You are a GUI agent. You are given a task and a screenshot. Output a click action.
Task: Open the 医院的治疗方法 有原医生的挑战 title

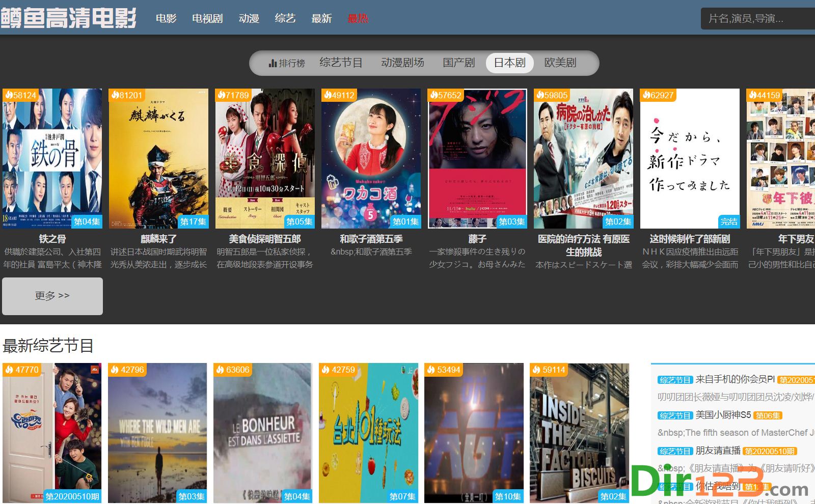584,245
